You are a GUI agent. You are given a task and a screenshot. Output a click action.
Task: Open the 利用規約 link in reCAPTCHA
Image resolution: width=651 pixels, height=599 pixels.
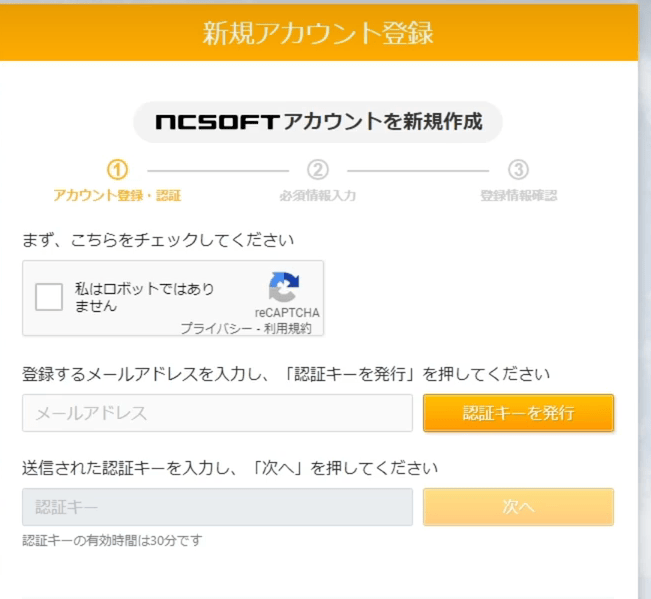click(x=287, y=328)
